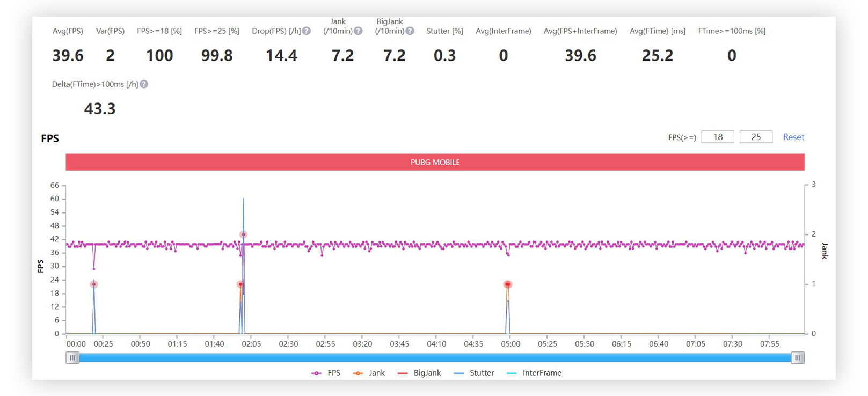Click the FPS>=18 [%] metric label
The height and width of the screenshot is (396, 868).
[159, 31]
